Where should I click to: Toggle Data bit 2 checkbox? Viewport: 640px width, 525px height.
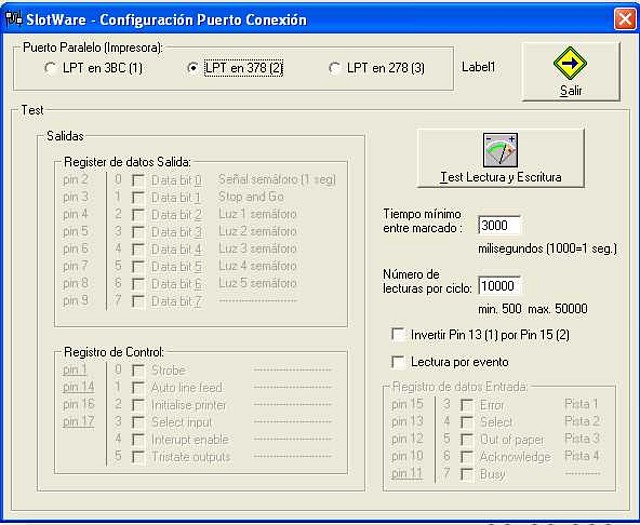click(x=138, y=214)
